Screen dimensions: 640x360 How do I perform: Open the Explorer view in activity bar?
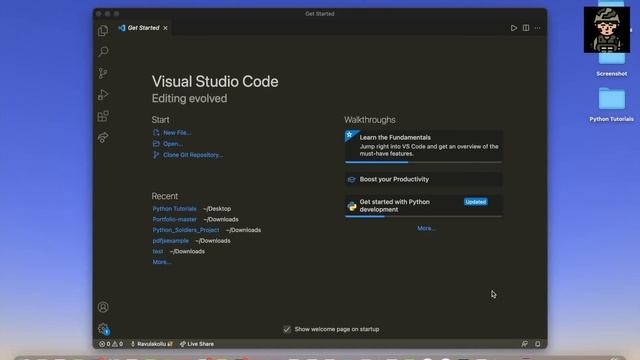tap(103, 31)
